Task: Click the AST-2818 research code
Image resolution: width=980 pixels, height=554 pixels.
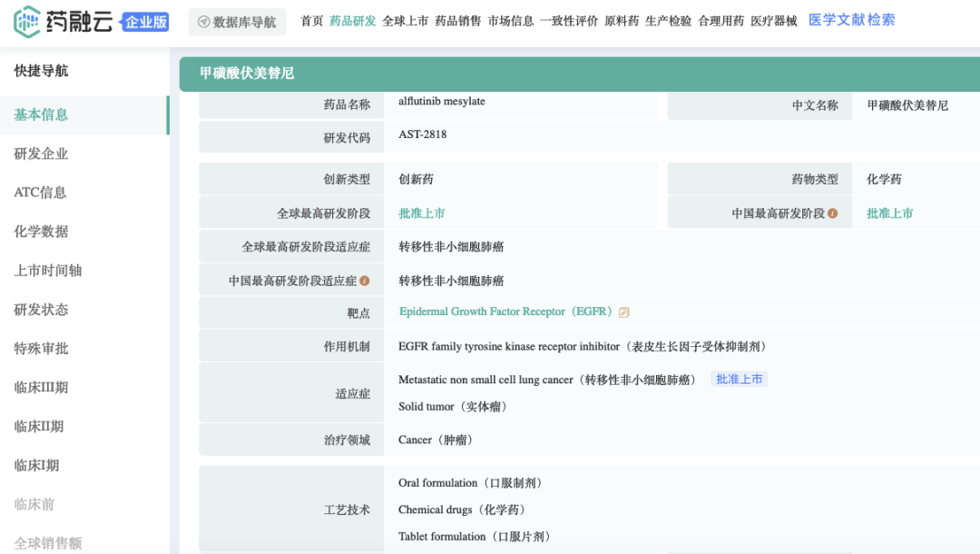Action: coord(423,134)
